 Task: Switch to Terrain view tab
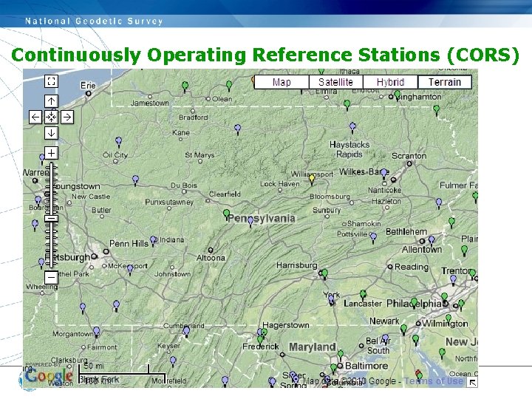tap(445, 82)
